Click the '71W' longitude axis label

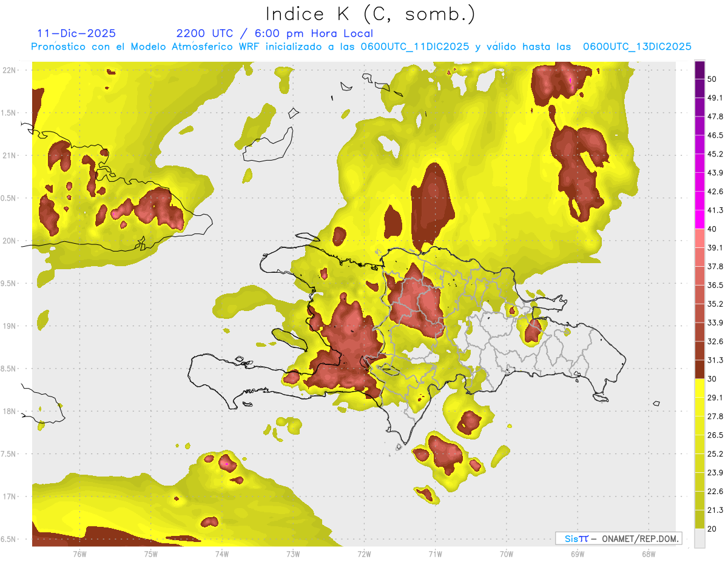point(435,554)
